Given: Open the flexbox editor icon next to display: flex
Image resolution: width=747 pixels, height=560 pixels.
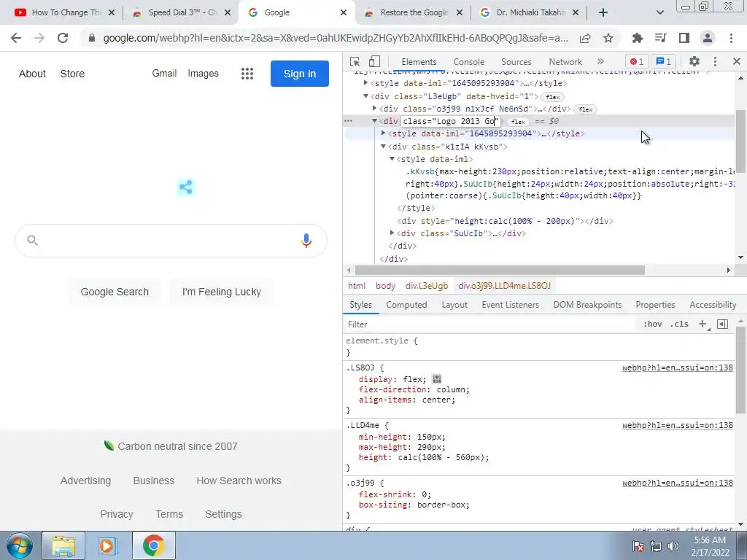Looking at the screenshot, I should (437, 379).
